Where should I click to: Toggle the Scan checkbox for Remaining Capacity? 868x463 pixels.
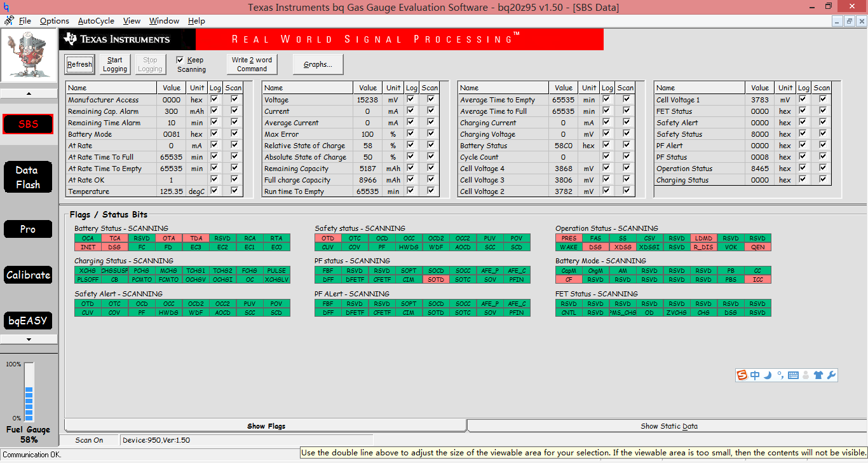tap(431, 168)
